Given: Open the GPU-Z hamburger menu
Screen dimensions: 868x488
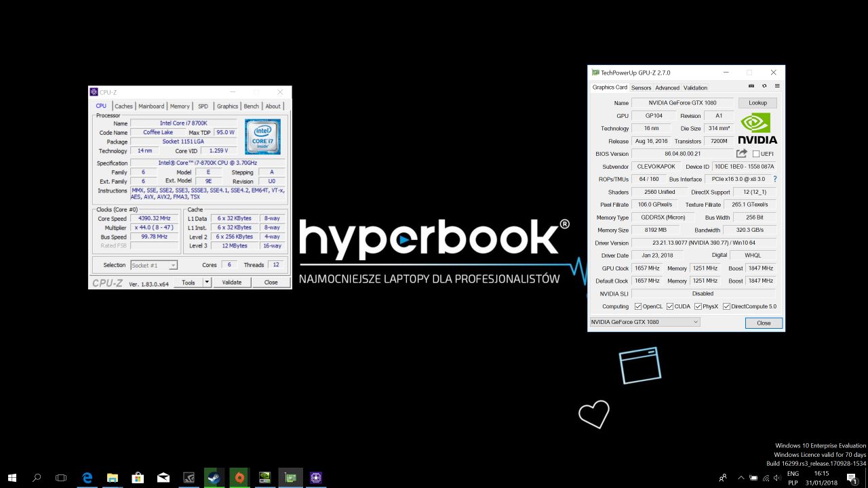Looking at the screenshot, I should click(x=777, y=86).
